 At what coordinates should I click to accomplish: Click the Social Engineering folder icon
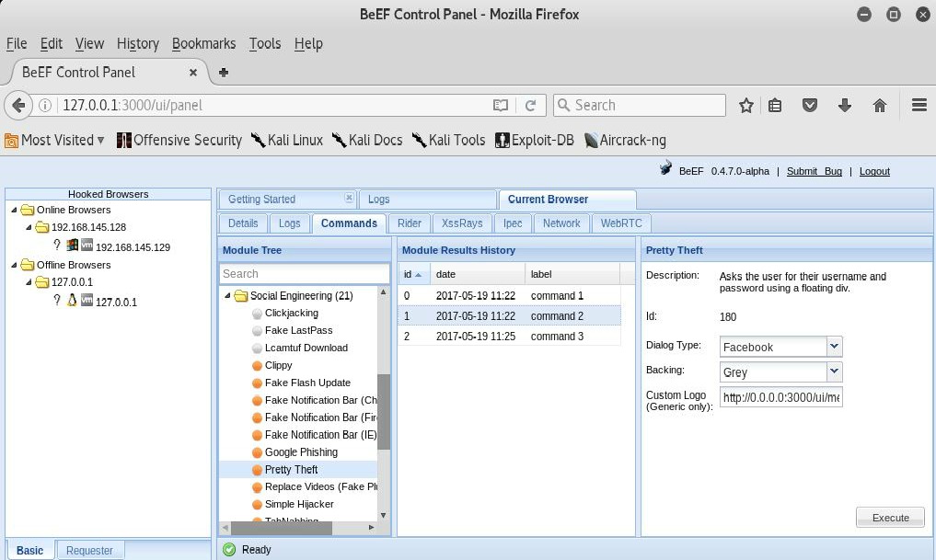point(240,296)
